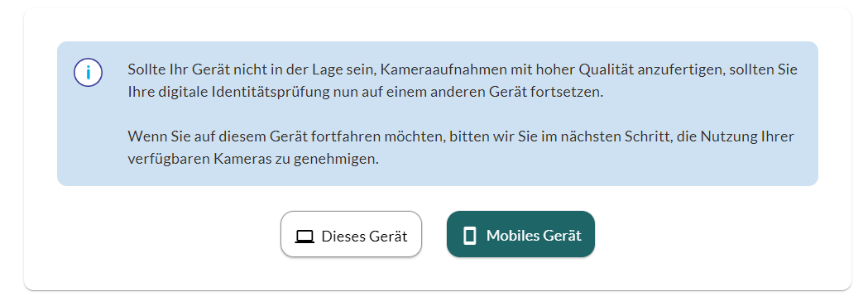868x306 pixels.
Task: Select the 'Dieses Gerät' text label
Action: [364, 237]
